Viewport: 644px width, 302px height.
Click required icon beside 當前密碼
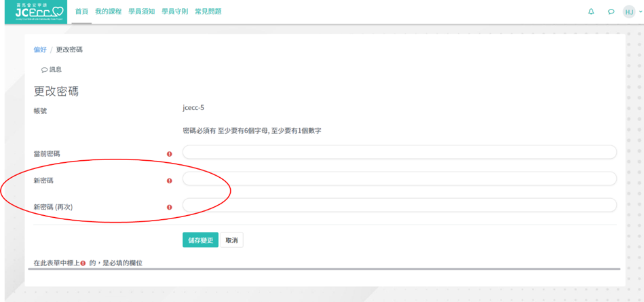[x=170, y=154]
